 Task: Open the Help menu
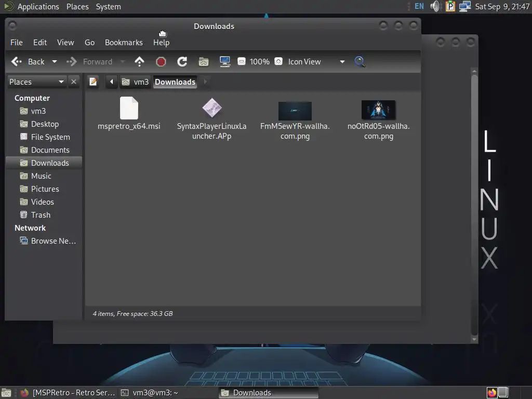[x=161, y=43]
